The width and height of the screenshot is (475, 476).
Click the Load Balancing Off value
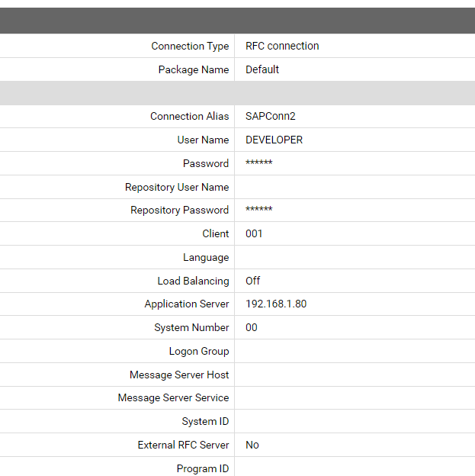click(253, 281)
